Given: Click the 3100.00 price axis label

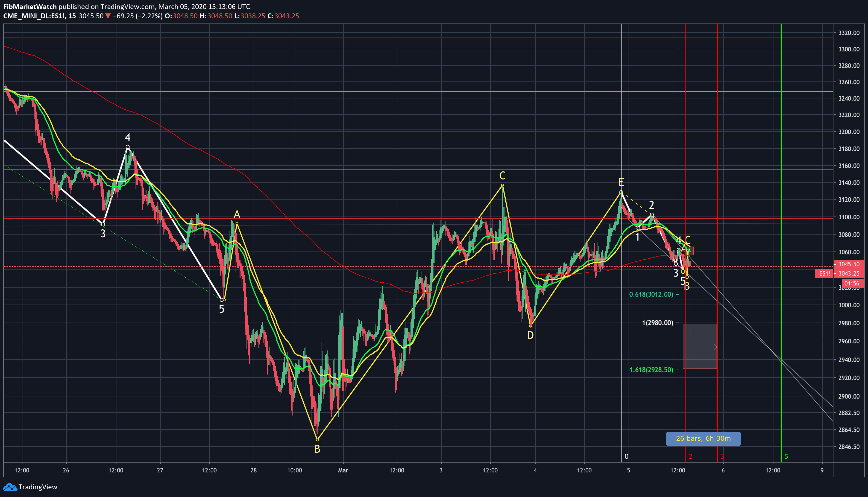Looking at the screenshot, I should pos(849,217).
